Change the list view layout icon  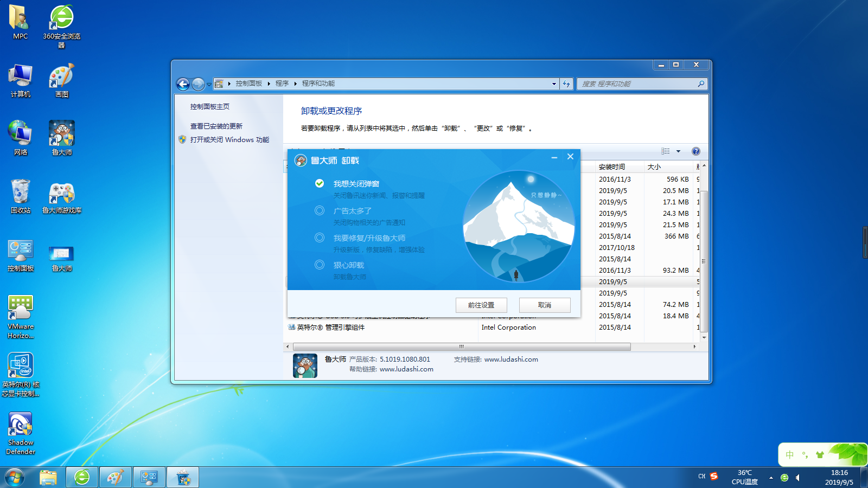click(x=666, y=151)
